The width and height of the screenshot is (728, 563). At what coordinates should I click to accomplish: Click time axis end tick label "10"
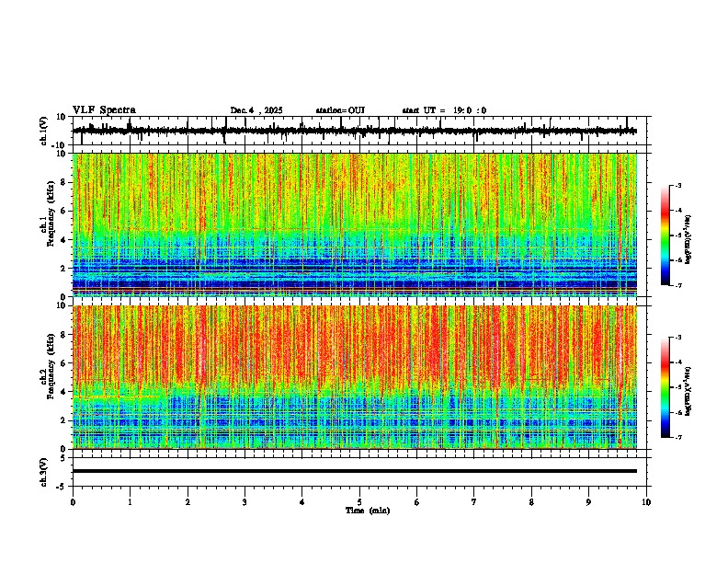click(x=646, y=502)
